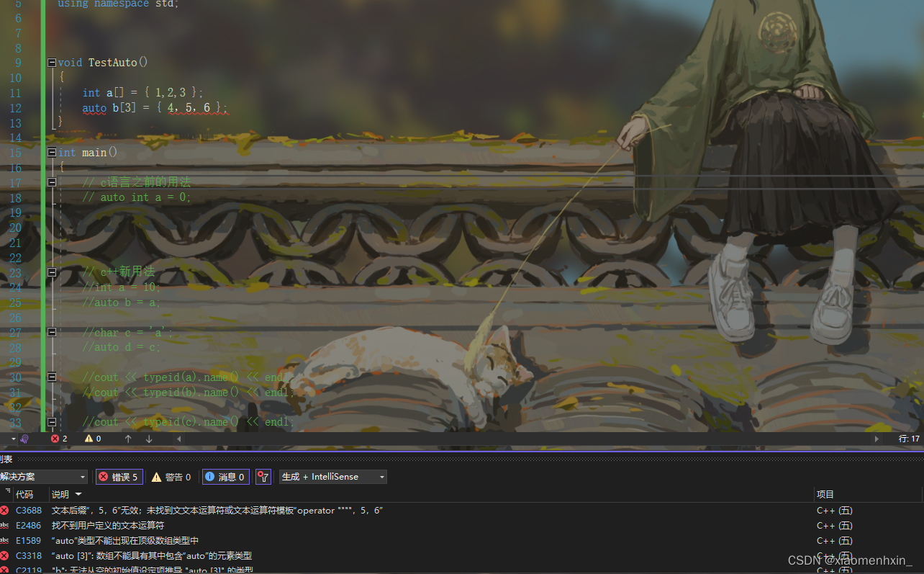Open the 解决方案 scope dropdown
This screenshot has width=924, height=574.
point(43,477)
